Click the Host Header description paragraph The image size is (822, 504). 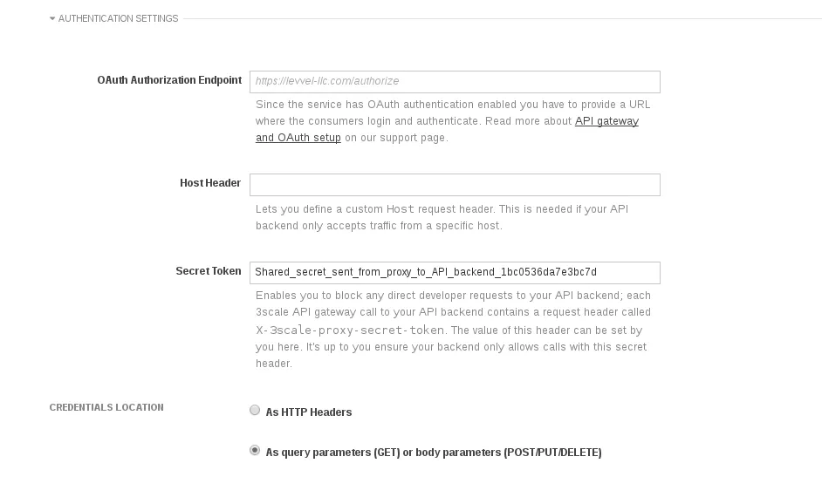[x=442, y=217]
